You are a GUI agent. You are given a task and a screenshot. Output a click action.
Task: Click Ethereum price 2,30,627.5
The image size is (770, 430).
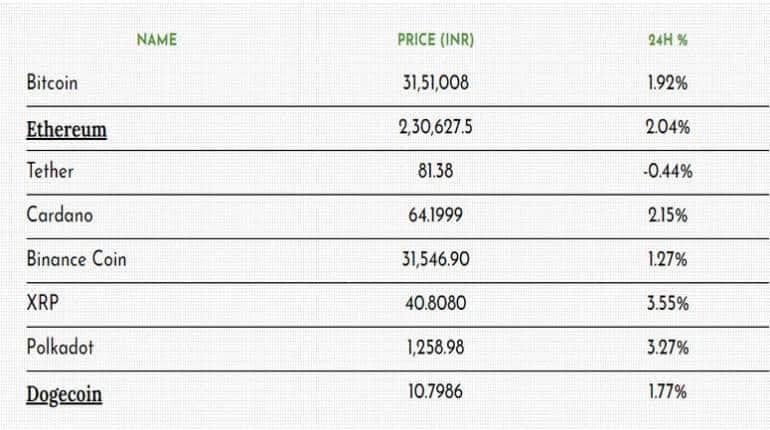click(435, 128)
